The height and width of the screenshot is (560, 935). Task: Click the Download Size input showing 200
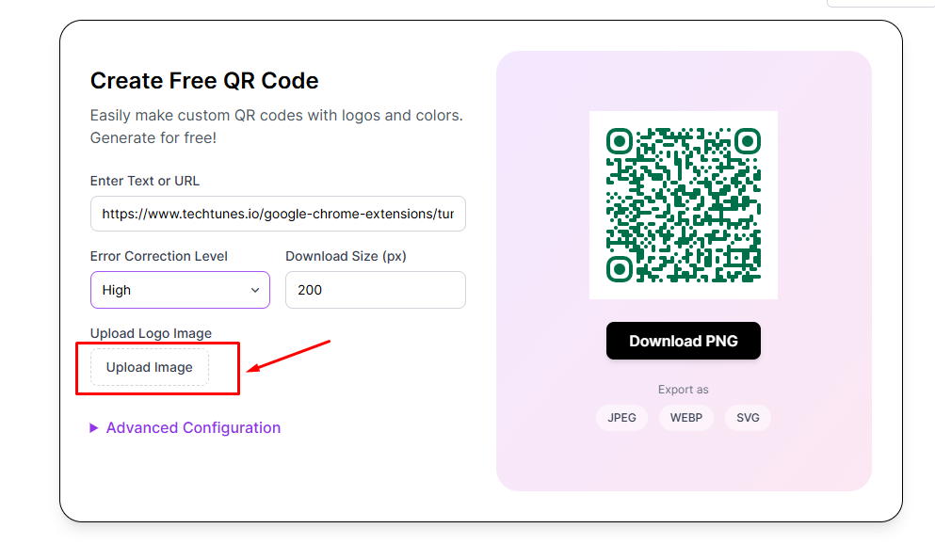(x=376, y=290)
